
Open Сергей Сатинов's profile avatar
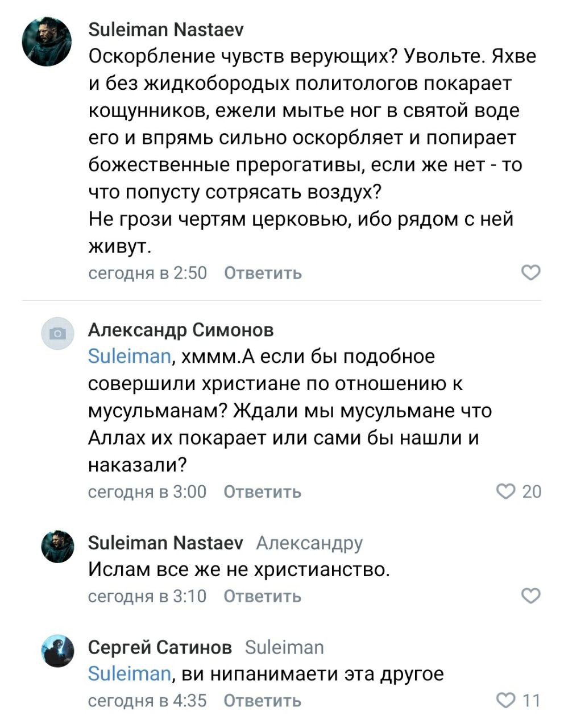[57, 651]
